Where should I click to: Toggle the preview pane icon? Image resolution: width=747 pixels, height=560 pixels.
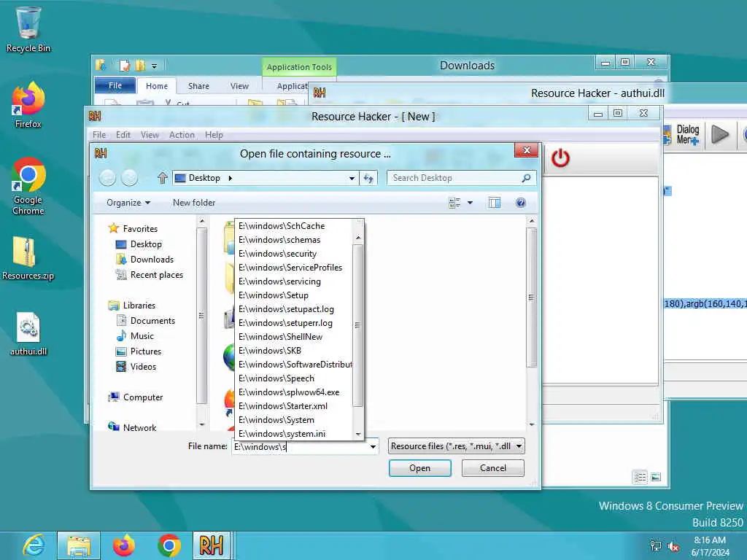coord(495,203)
